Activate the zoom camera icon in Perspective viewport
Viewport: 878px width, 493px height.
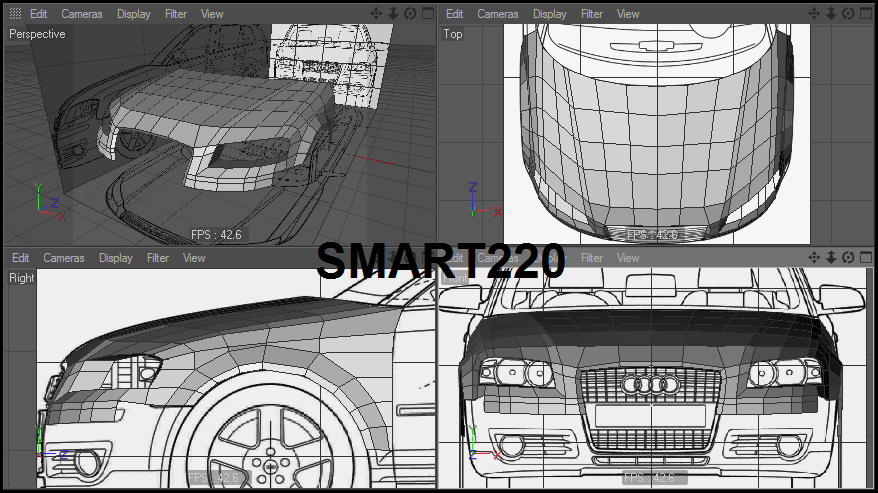[x=394, y=13]
